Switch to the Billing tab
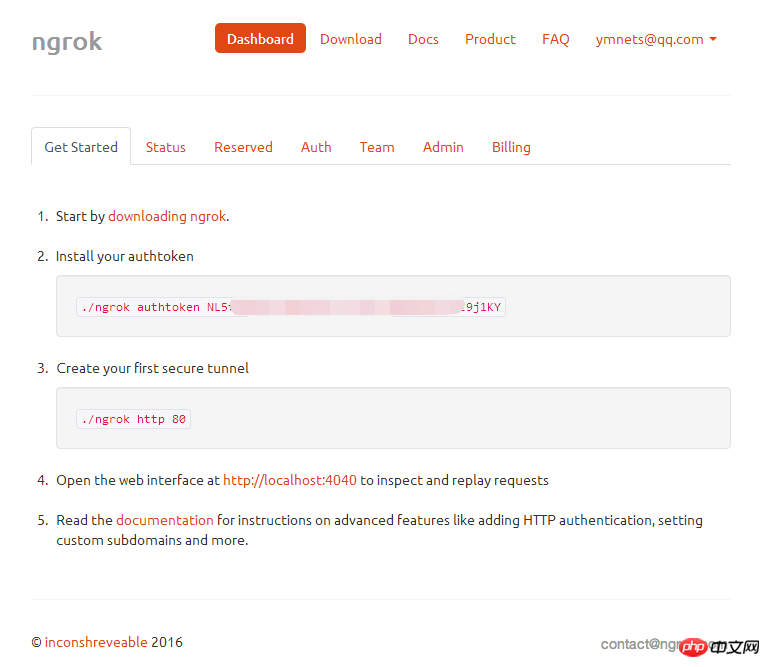 pos(511,147)
